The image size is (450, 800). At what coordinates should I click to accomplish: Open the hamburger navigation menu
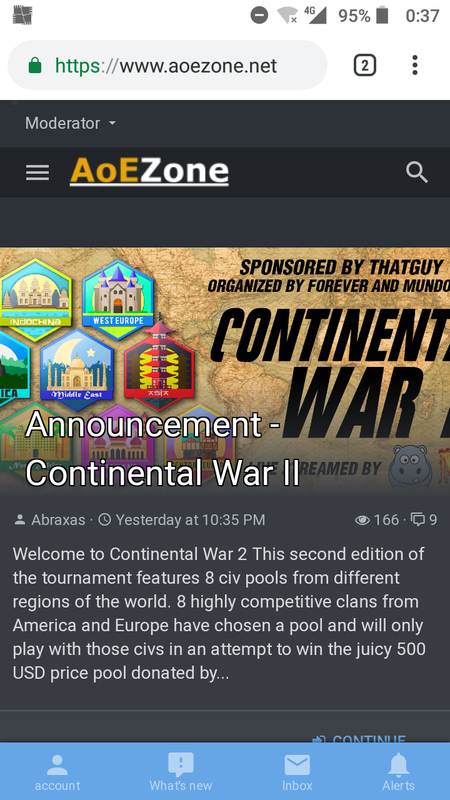[38, 172]
